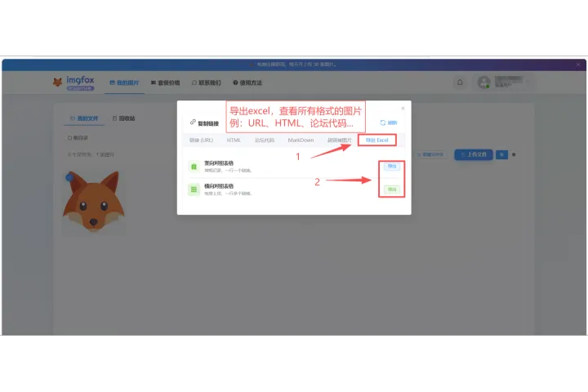Open the 使用方法 nav item
This screenshot has width=588, height=392.
[x=247, y=82]
